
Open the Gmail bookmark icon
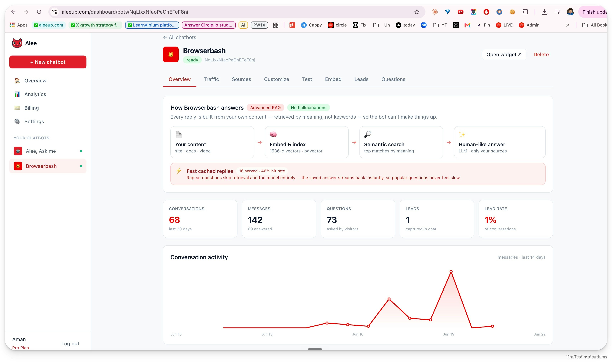(x=467, y=25)
